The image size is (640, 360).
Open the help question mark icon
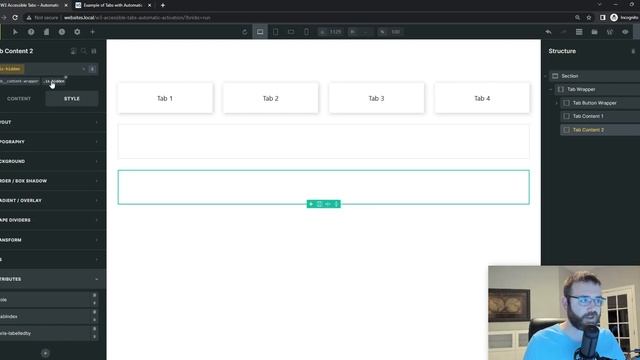pos(31,32)
